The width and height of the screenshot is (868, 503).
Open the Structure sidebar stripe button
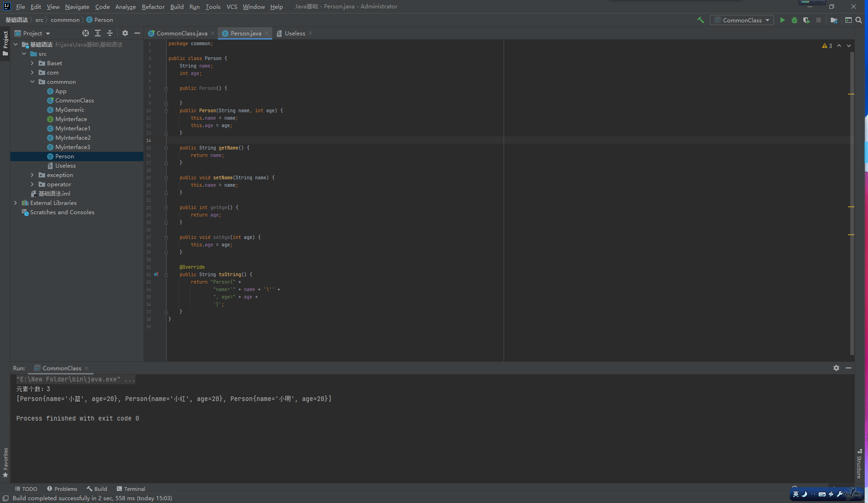[859, 464]
